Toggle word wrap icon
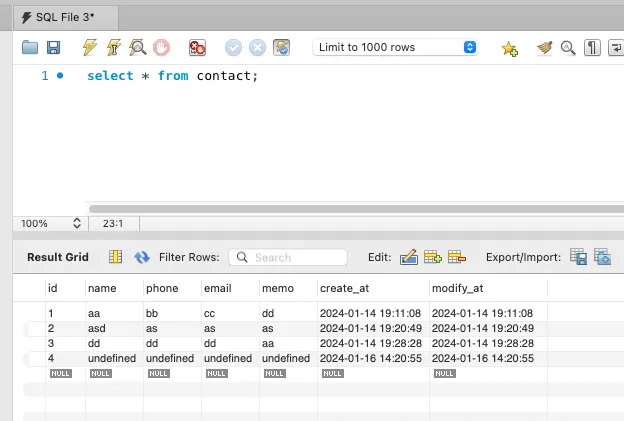This screenshot has height=421, width=624. coord(616,48)
